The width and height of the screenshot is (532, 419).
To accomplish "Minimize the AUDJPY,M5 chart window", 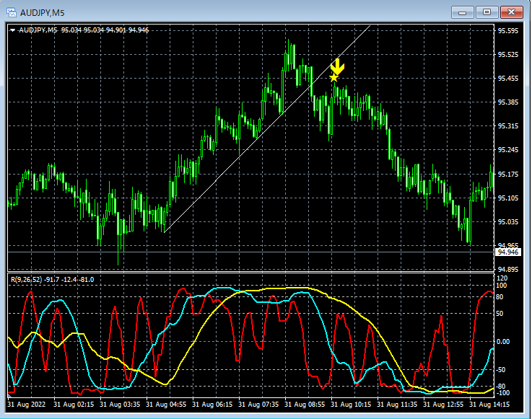I will [x=463, y=12].
